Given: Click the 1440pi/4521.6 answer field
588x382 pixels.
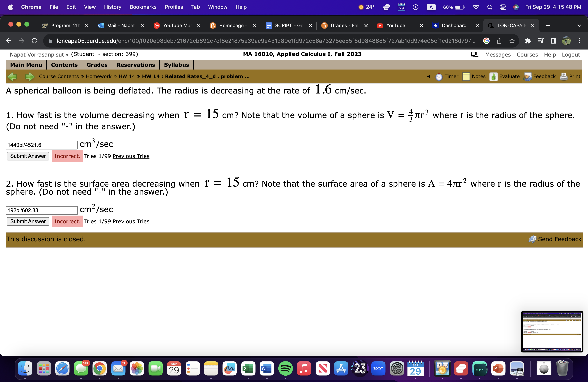Looking at the screenshot, I should click(x=41, y=145).
